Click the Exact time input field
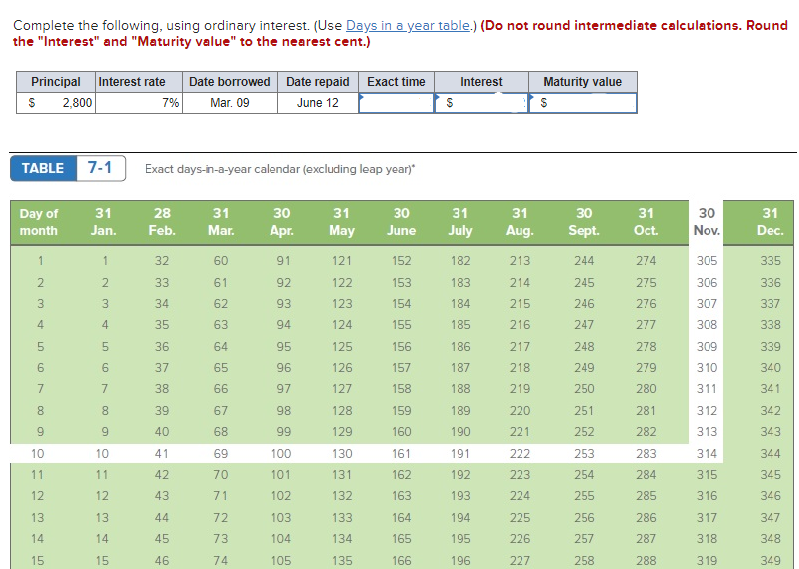The height and width of the screenshot is (569, 799). pos(396,103)
